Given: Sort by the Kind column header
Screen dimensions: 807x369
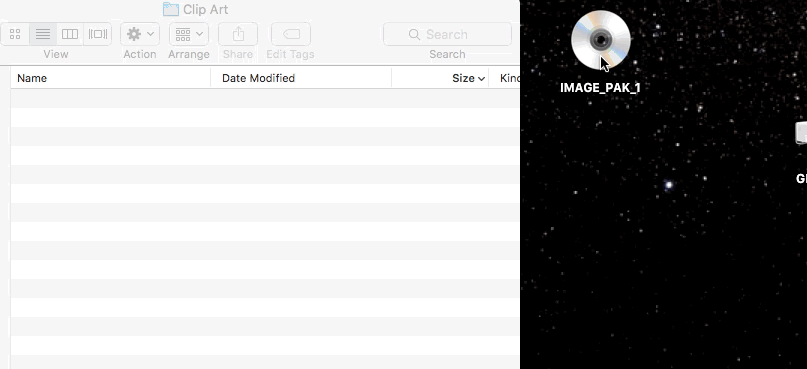Looking at the screenshot, I should point(505,78).
